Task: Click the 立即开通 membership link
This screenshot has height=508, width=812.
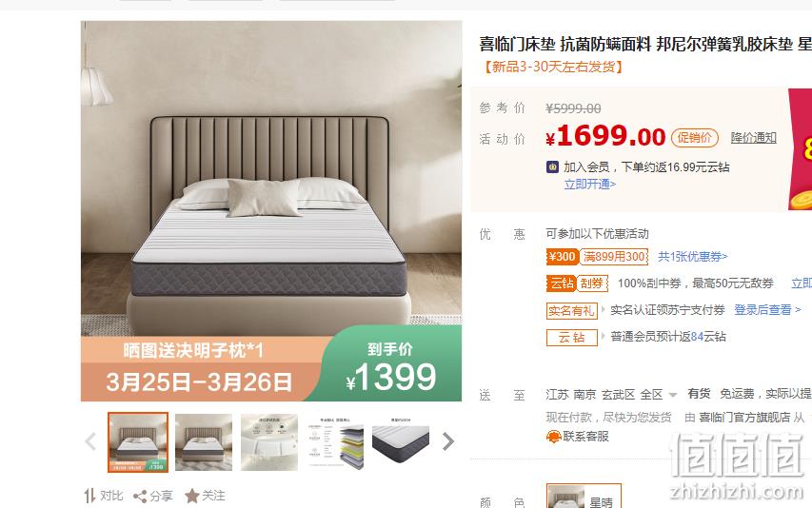Action: pyautogui.click(x=590, y=185)
